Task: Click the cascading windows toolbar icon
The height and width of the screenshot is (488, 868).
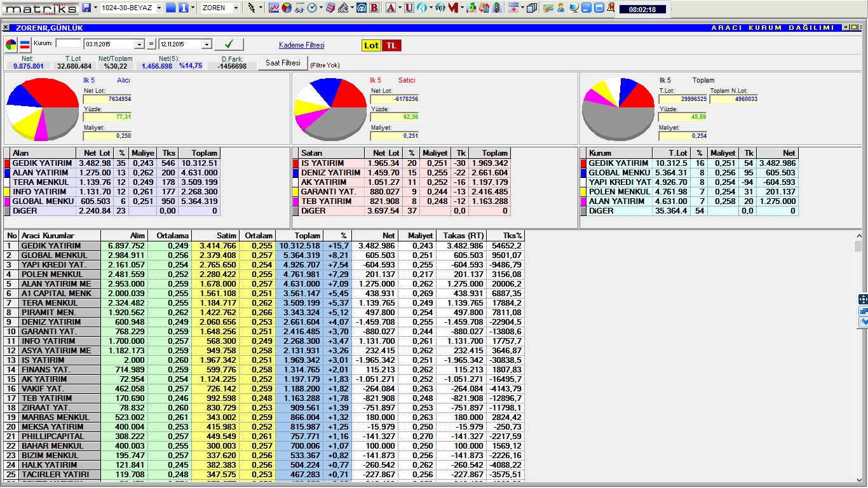Action: pyautogui.click(x=531, y=8)
